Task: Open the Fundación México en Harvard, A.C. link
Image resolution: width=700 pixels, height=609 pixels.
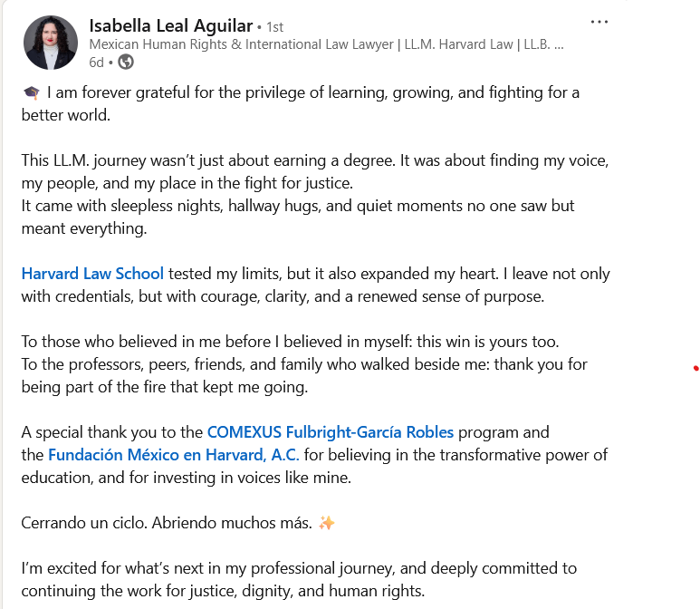Action: [173, 455]
